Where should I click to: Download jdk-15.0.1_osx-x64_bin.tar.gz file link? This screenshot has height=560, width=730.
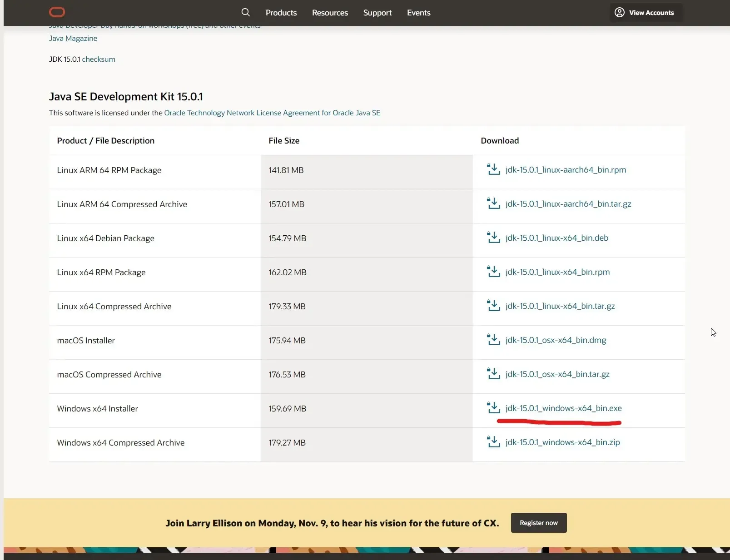point(557,374)
